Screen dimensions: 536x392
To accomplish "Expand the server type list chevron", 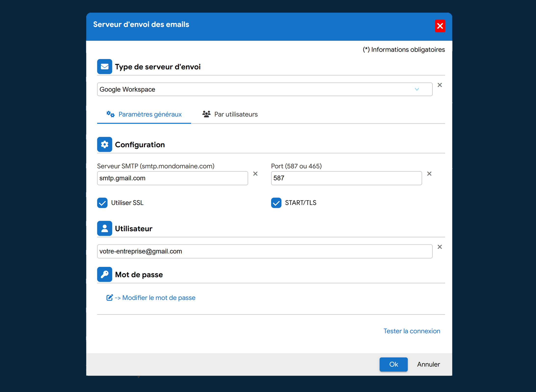I will click(x=417, y=89).
